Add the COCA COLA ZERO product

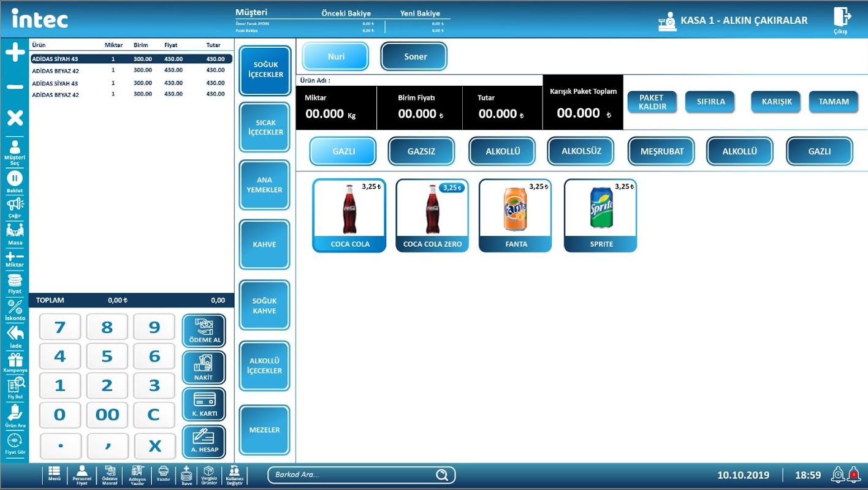point(432,216)
